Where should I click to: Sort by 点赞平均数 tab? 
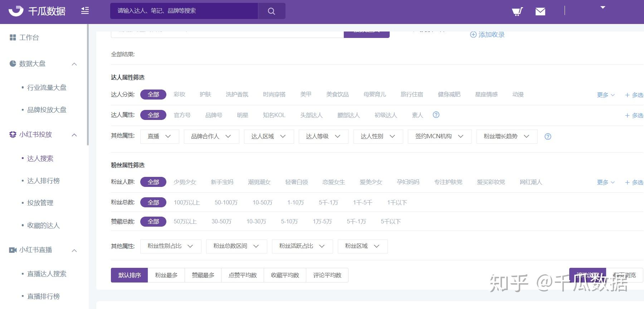tap(243, 275)
